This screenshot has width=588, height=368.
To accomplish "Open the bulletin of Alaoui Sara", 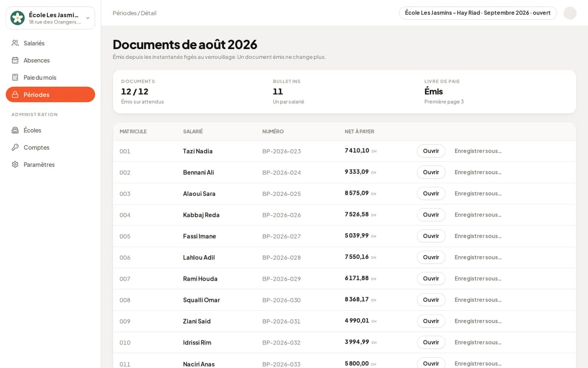I will tap(431, 193).
